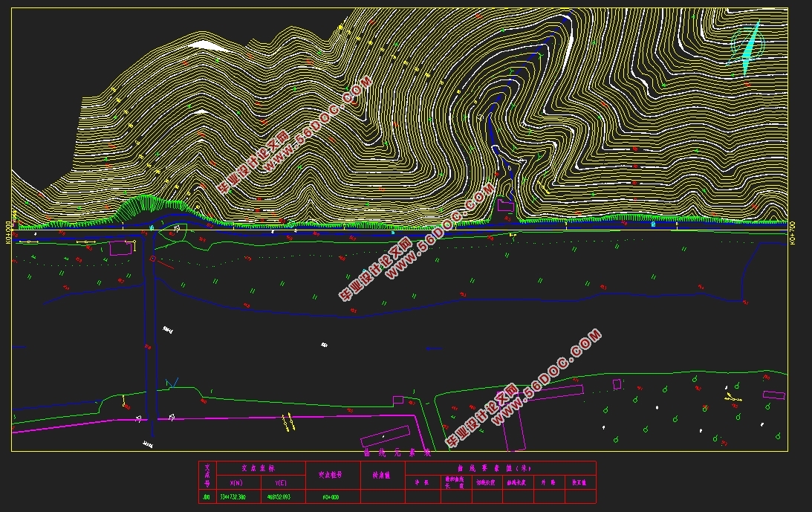Select the X(N) column header cell
Viewport: 812px width, 512px height.
point(236,483)
